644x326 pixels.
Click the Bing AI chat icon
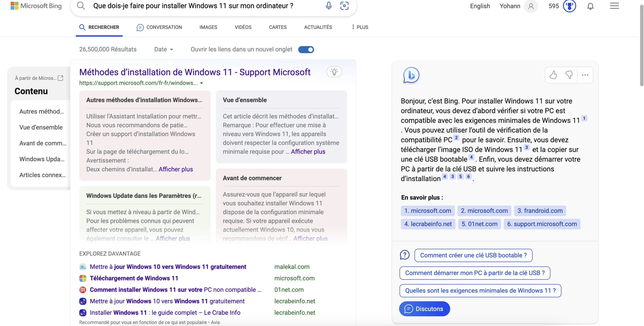tap(411, 75)
